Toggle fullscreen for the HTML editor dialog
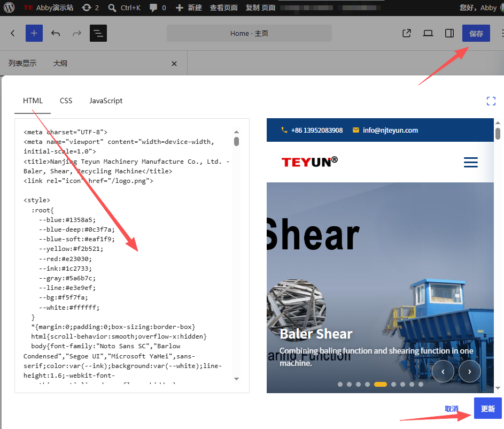Image resolution: width=504 pixels, height=429 pixels. 491,101
